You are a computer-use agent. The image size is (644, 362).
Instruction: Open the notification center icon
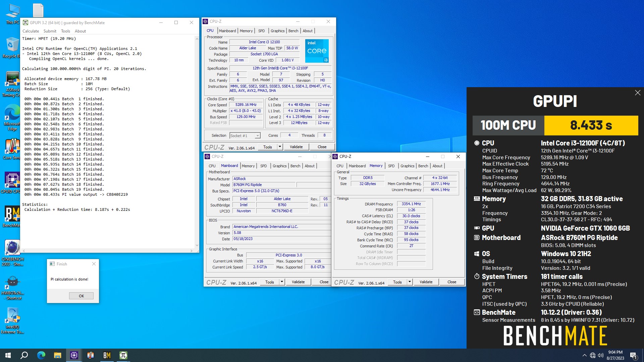tap(634, 355)
